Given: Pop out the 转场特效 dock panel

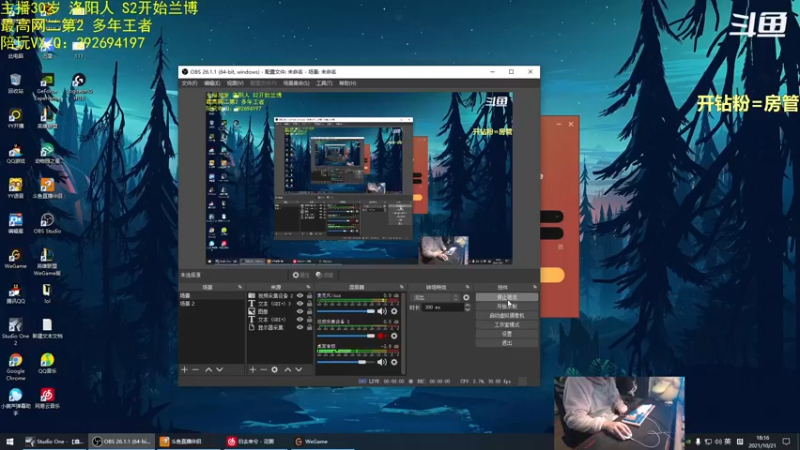Looking at the screenshot, I should (x=467, y=287).
